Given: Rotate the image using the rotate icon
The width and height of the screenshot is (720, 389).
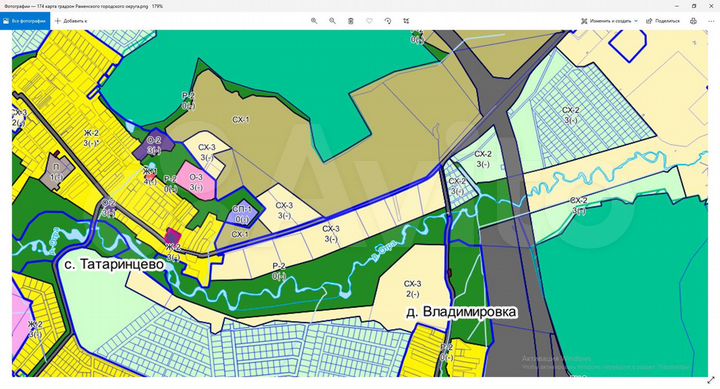Looking at the screenshot, I should coord(388,21).
